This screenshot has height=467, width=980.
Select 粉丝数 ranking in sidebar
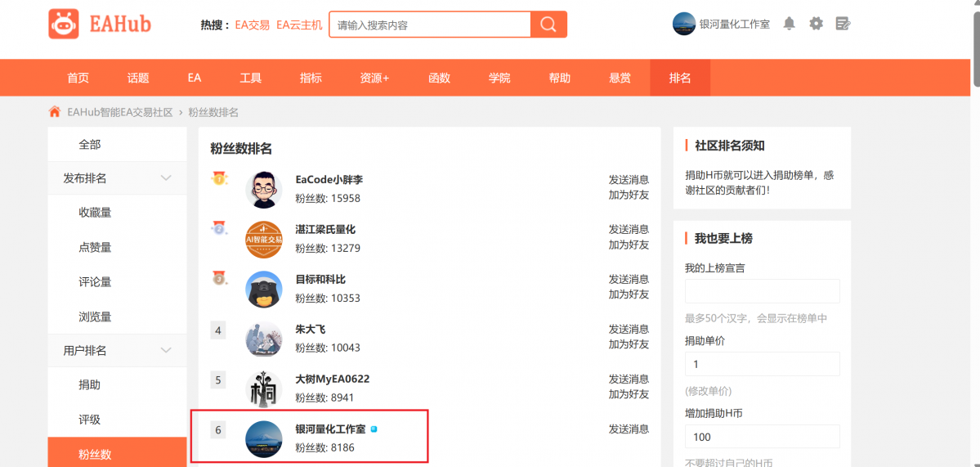pos(118,454)
